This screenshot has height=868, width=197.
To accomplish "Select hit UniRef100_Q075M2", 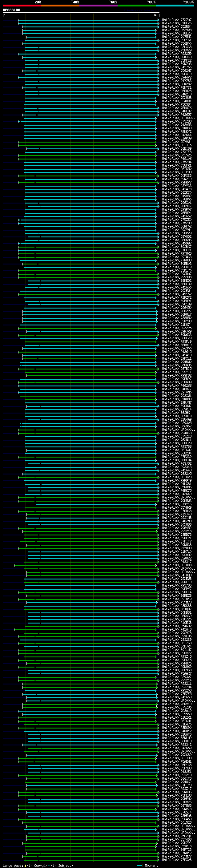I will pyautogui.click(x=177, y=37).
